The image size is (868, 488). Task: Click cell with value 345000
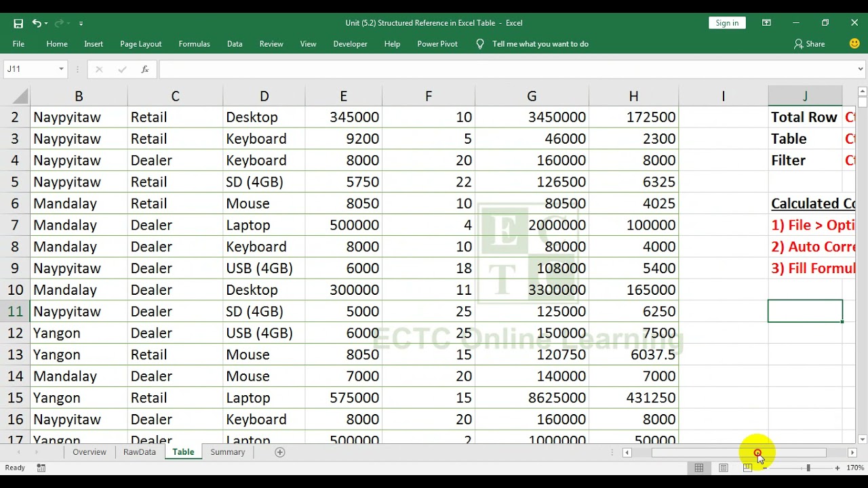click(344, 117)
